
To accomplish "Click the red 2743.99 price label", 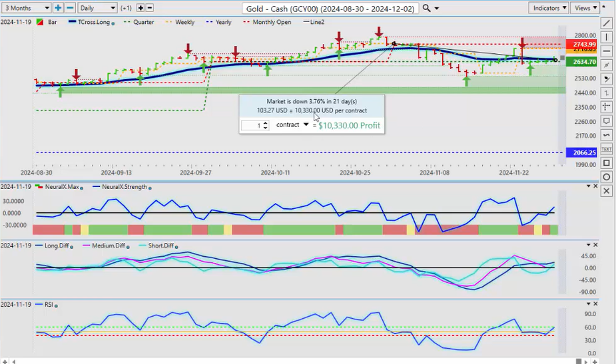I will click(581, 45).
